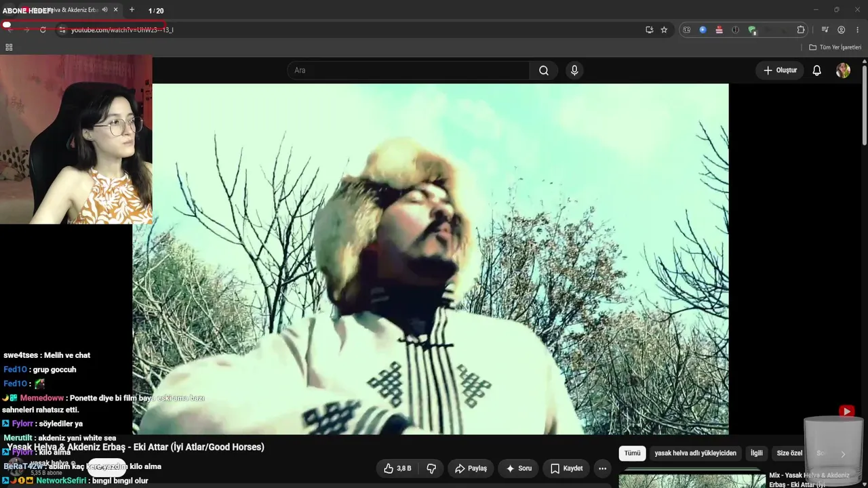
Task: Open a new browser tab
Action: (132, 10)
